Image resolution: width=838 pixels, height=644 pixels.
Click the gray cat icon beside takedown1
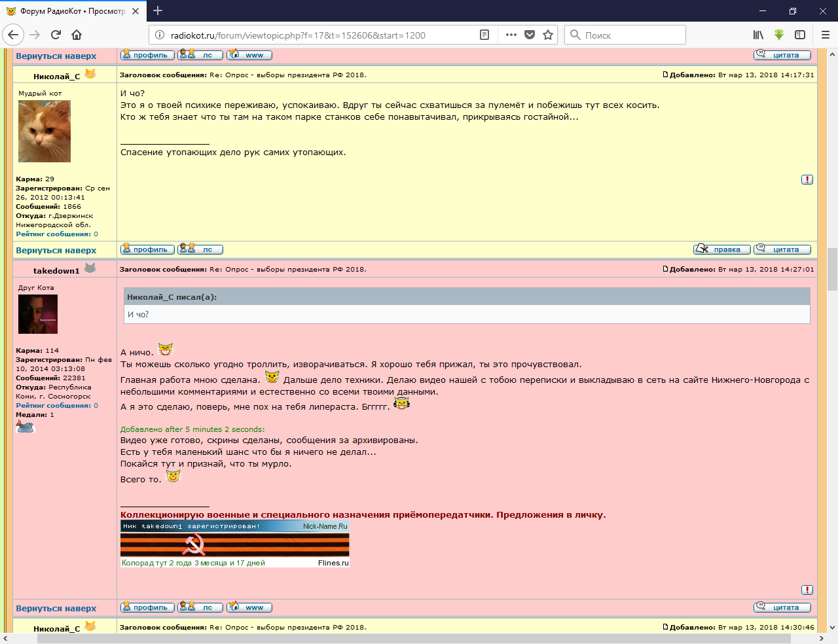click(x=90, y=268)
